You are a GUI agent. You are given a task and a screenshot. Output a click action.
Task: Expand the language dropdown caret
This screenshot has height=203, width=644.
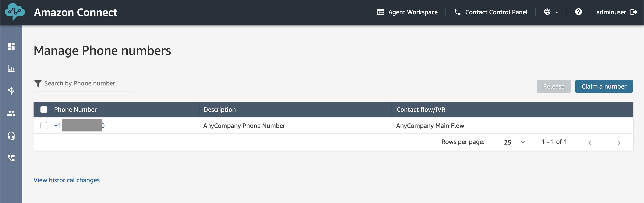557,12
